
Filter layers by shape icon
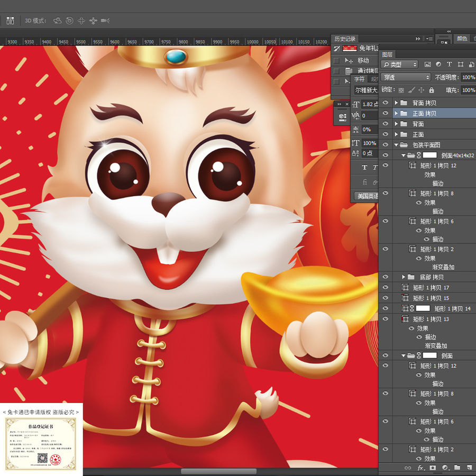(461, 64)
